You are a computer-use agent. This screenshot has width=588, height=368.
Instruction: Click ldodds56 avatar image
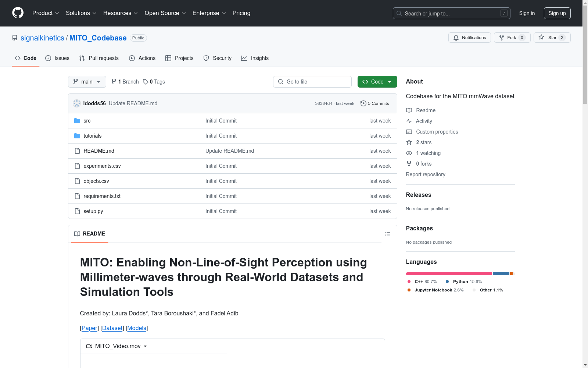(77, 103)
